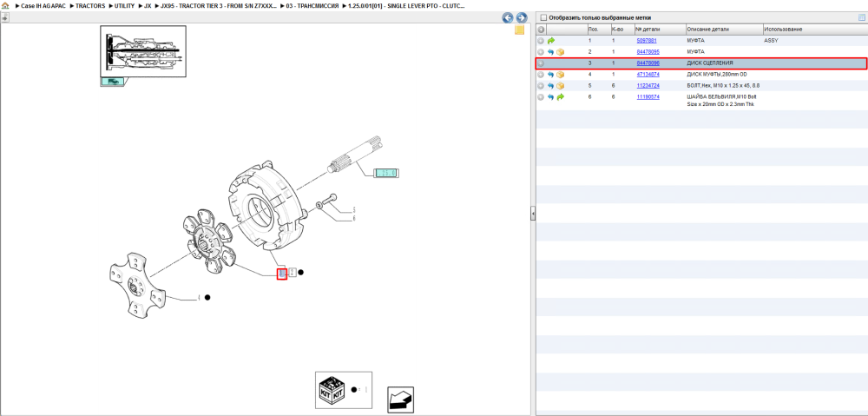
Task: Toggle selection circle for part 11190574
Action: 541,97
